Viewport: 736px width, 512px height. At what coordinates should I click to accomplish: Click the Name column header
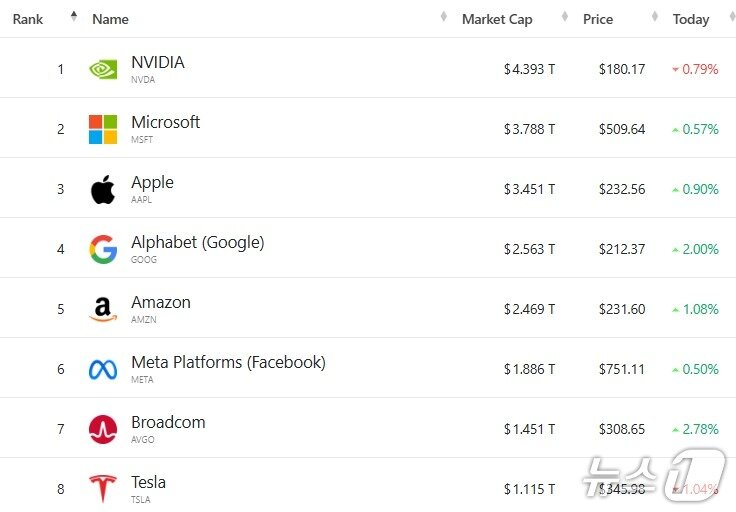[110, 19]
